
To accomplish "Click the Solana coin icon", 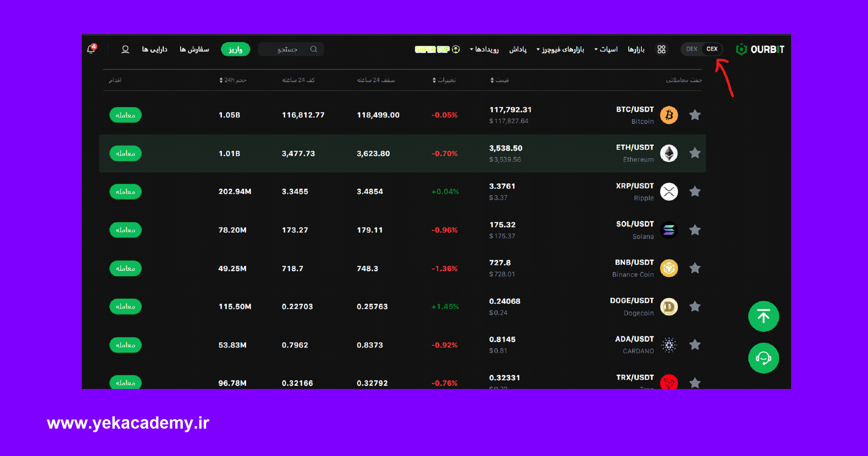I will [x=669, y=230].
